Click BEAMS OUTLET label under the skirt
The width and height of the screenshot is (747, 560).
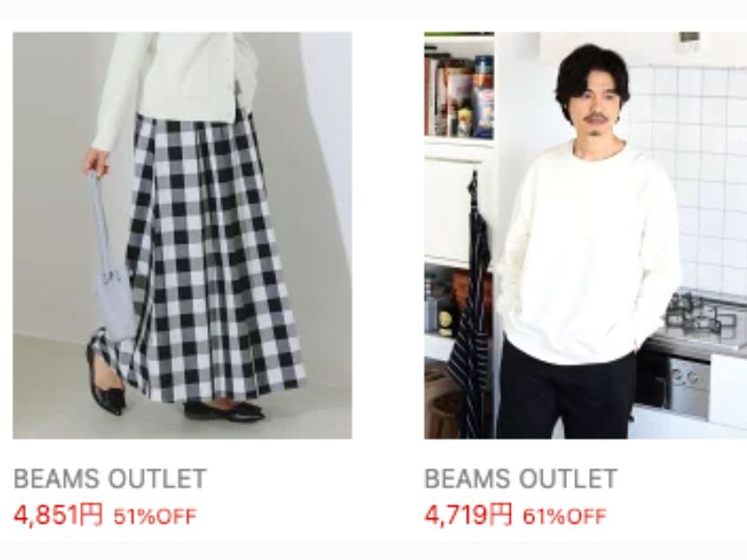coord(110,479)
